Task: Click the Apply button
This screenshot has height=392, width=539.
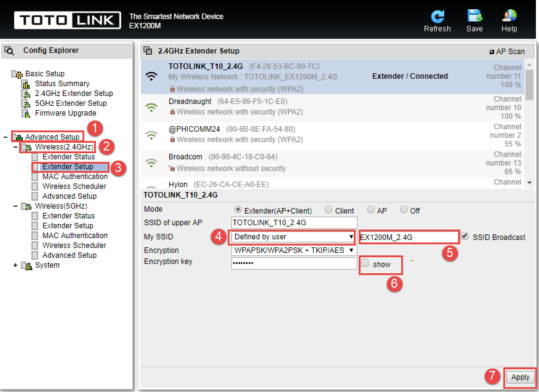Action: pos(520,377)
